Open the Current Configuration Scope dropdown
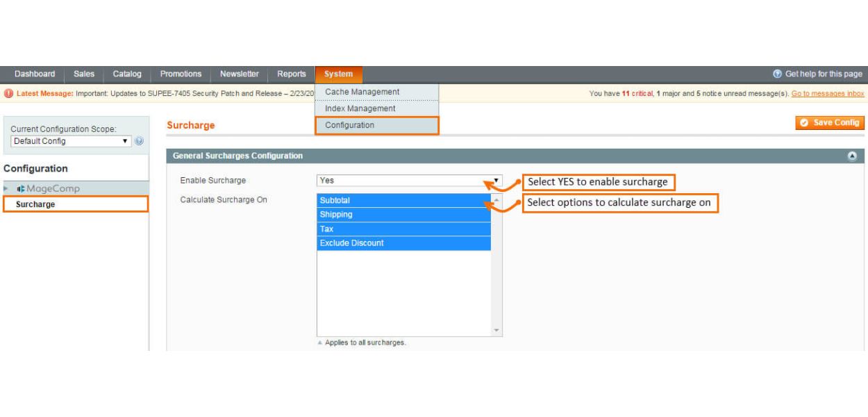Image resolution: width=868 pixels, height=417 pixels. 72,141
